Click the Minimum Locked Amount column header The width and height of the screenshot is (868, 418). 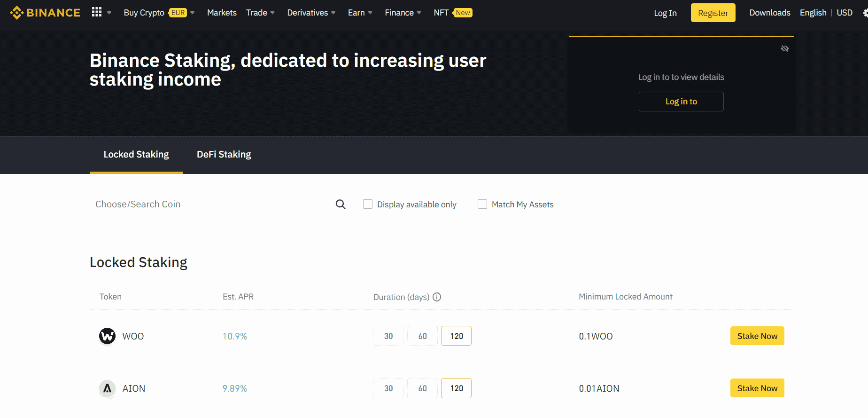click(626, 297)
